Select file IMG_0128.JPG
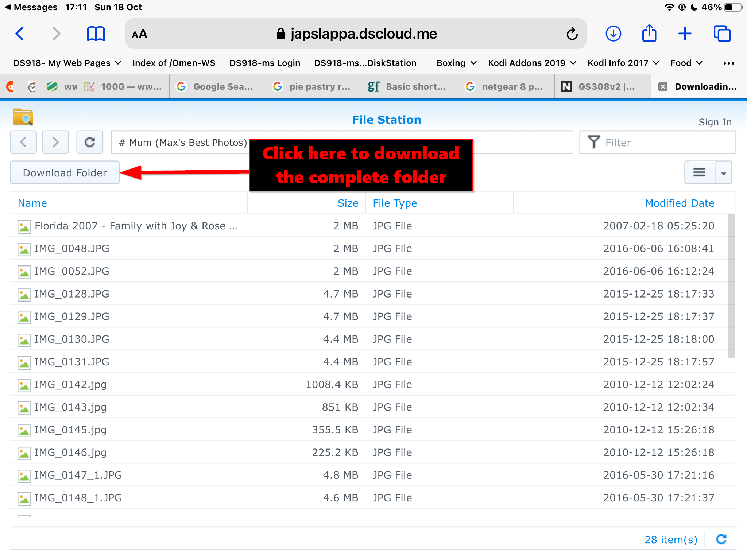 pyautogui.click(x=373, y=294)
